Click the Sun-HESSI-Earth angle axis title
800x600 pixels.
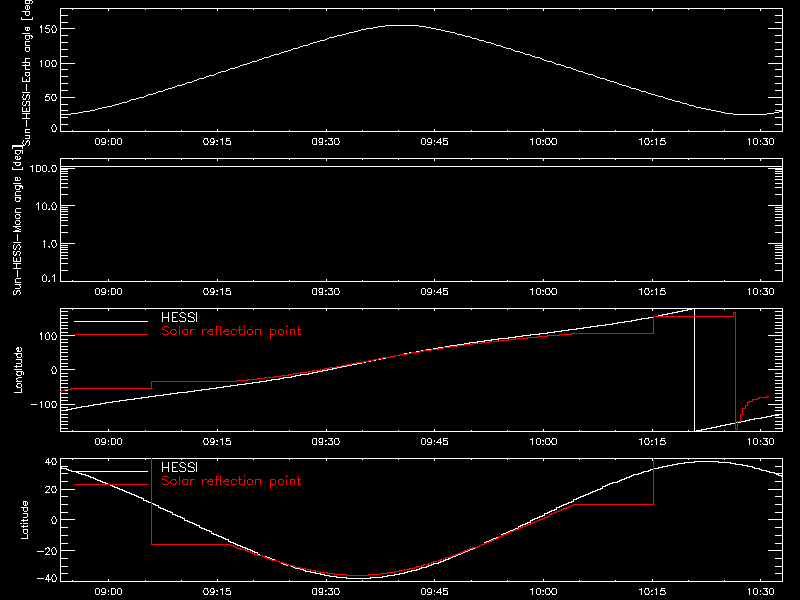click(27, 72)
